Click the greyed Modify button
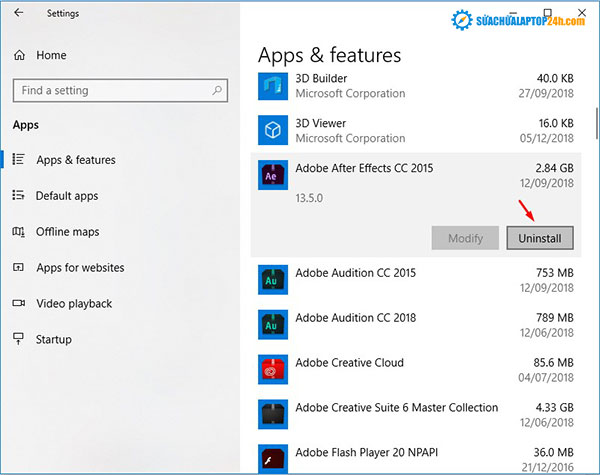Viewport: 600px width, 475px height. [x=465, y=238]
